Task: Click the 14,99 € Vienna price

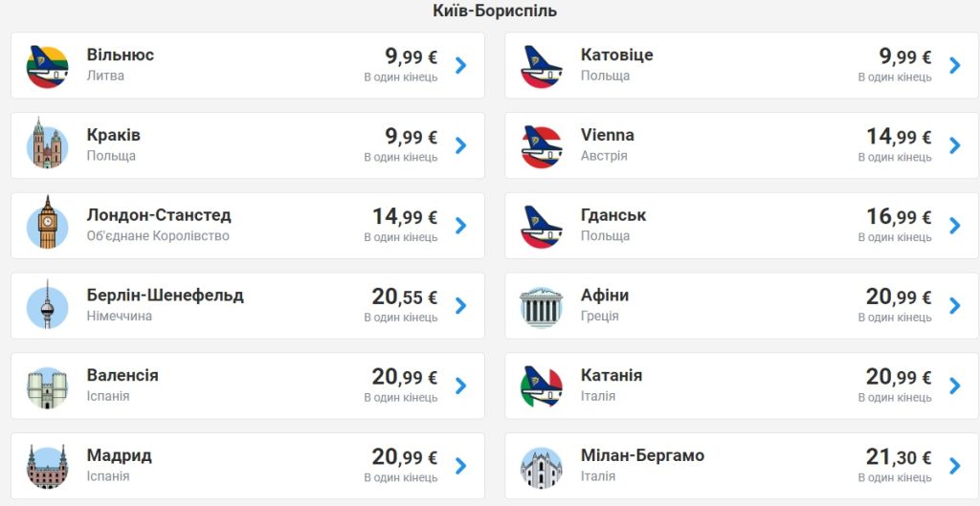Action: tap(898, 137)
